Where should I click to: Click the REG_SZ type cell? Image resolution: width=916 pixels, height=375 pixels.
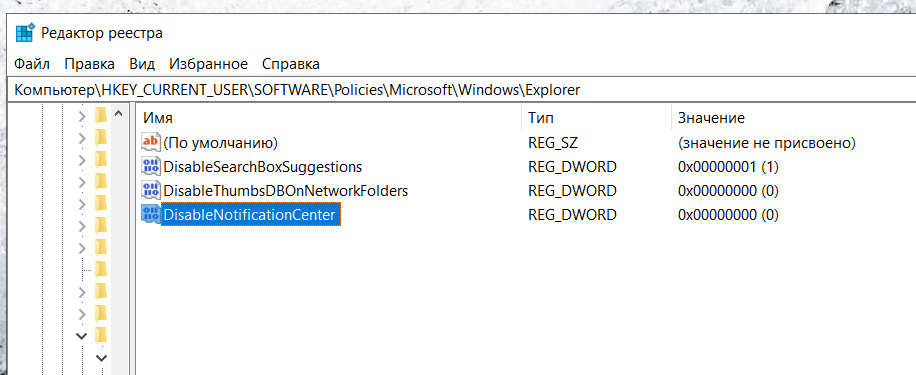click(x=553, y=143)
